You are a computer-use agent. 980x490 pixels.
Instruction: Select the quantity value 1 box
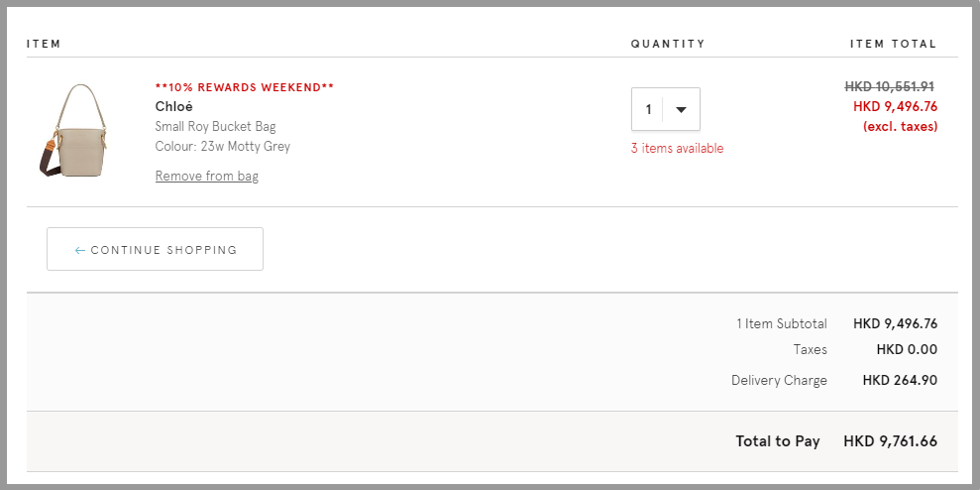click(x=666, y=109)
